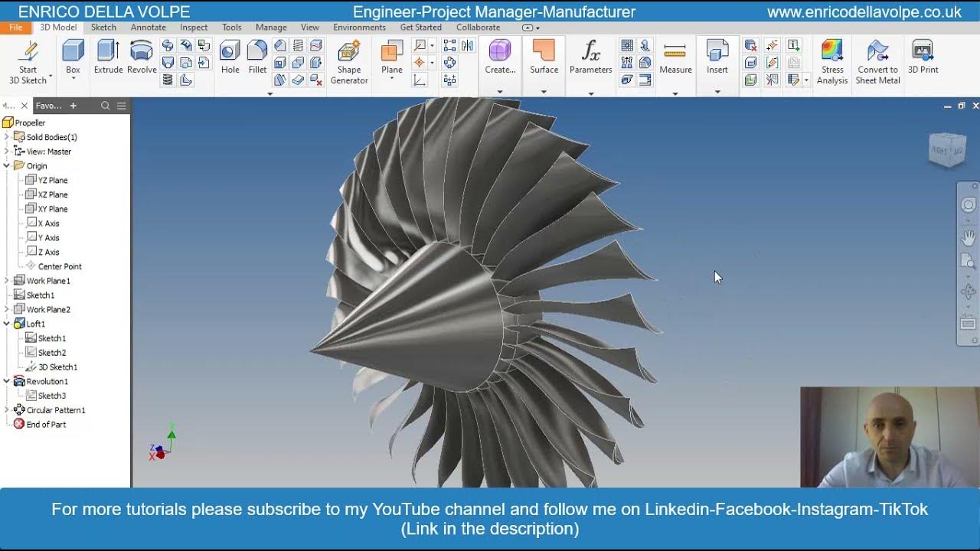Screen dimensions: 980x551
Task: Open the Parameters fx dialog
Action: 590,57
